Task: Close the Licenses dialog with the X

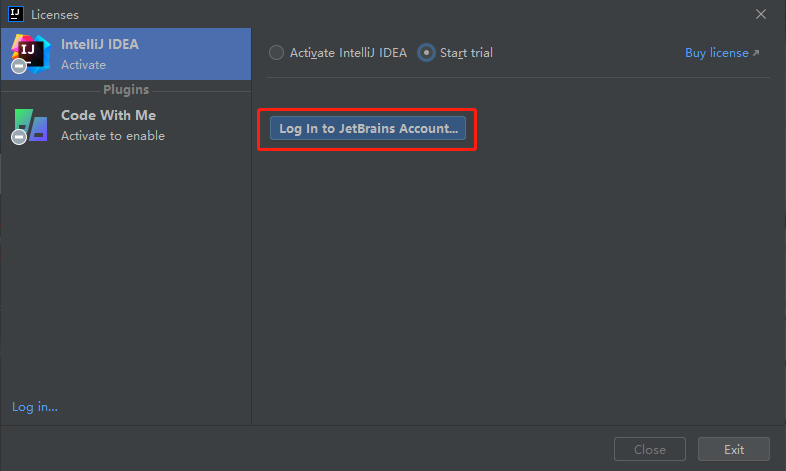Action: 760,14
